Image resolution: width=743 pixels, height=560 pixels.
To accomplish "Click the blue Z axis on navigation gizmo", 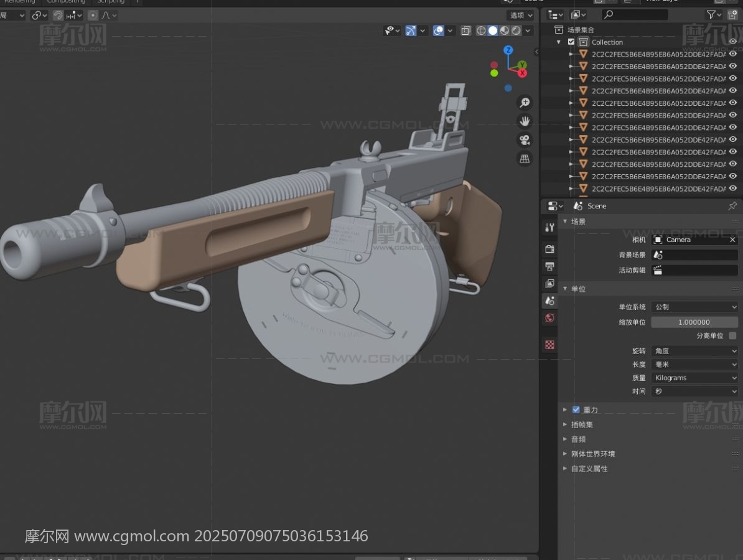I will coord(508,50).
